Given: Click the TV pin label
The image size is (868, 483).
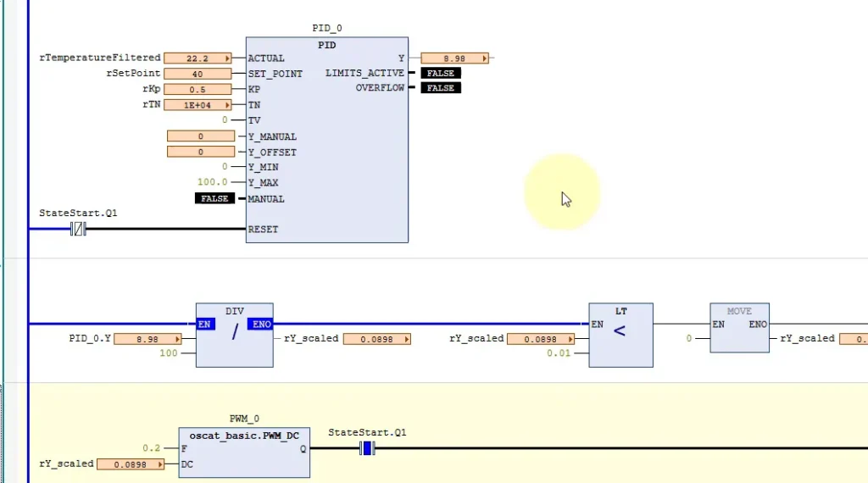Looking at the screenshot, I should click(254, 120).
